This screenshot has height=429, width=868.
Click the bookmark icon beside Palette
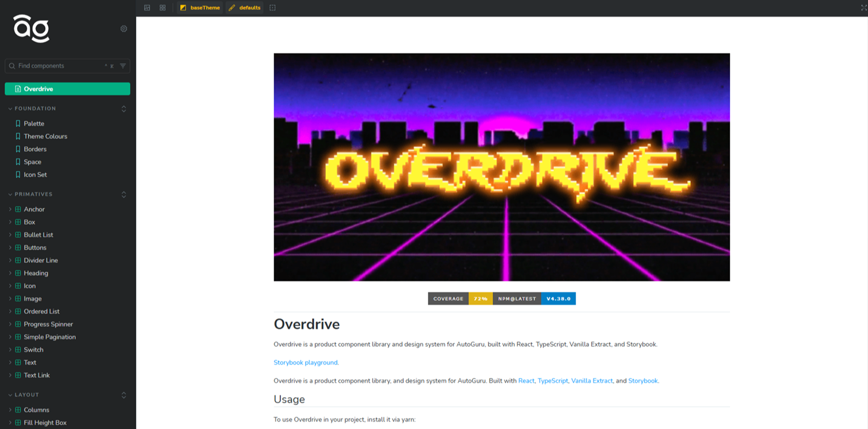click(18, 124)
